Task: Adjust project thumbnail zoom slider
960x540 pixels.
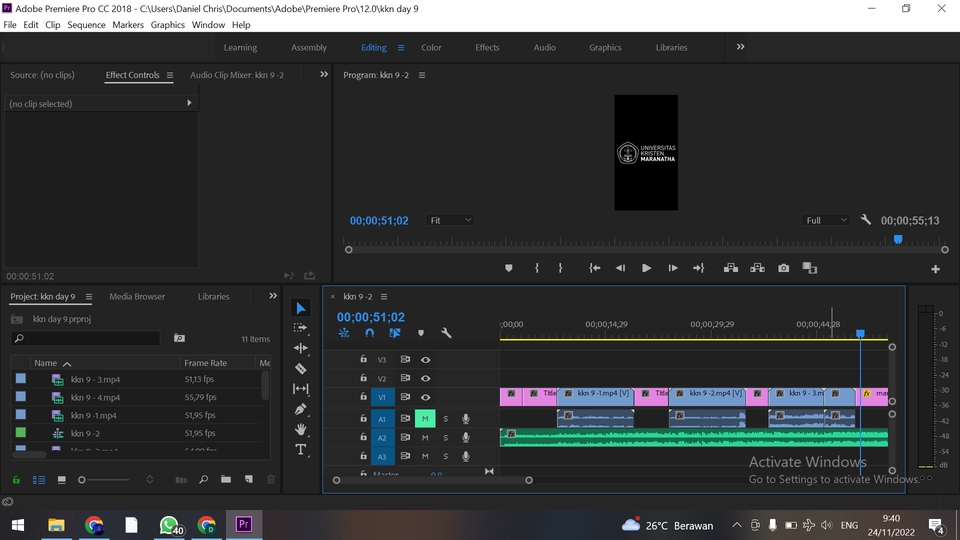Action: point(81,480)
